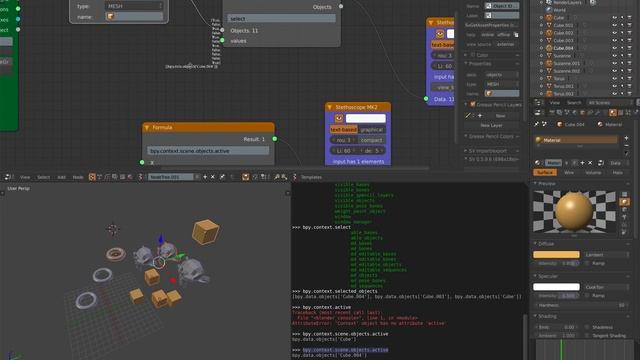Click the New Layer button

[491, 125]
